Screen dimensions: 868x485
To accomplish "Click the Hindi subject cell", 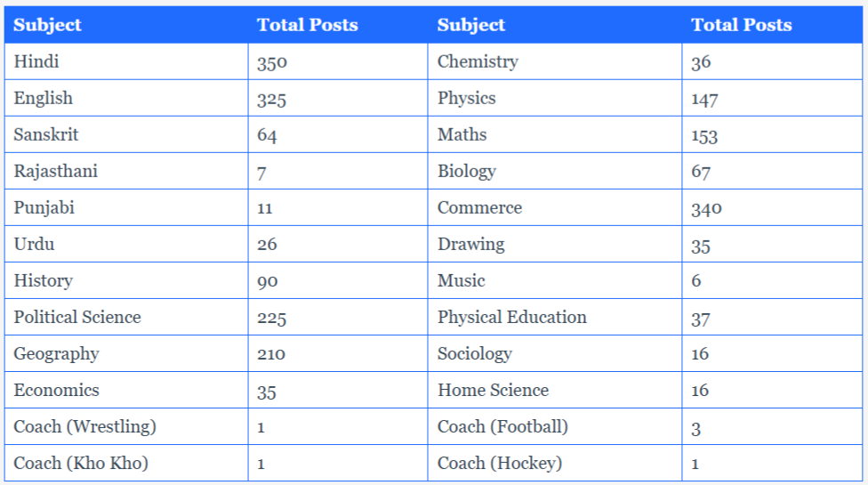I will (126, 61).
